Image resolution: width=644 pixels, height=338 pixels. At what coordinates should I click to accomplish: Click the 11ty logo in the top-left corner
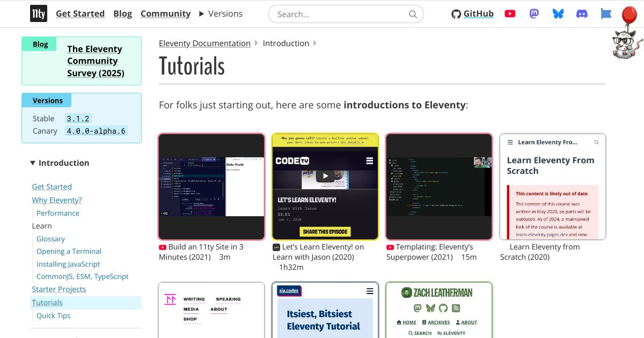(x=38, y=13)
